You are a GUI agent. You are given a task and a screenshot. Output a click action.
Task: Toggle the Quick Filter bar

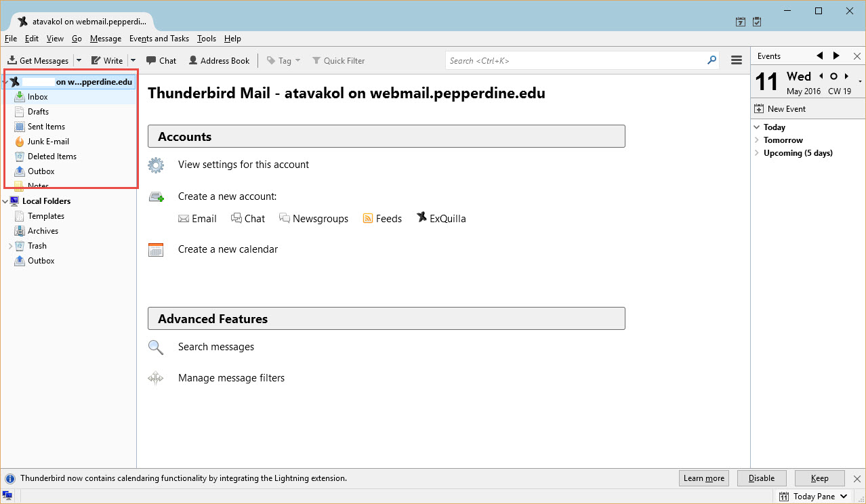(338, 60)
